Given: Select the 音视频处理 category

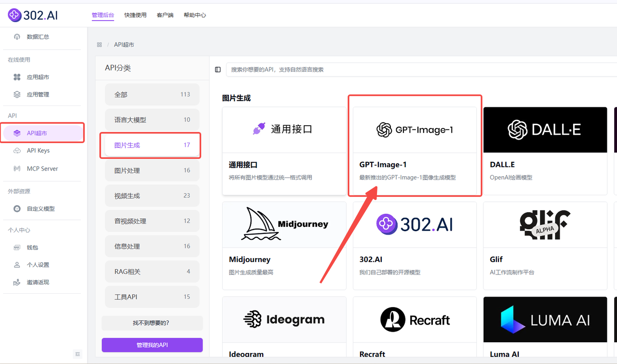Looking at the screenshot, I should coord(152,221).
